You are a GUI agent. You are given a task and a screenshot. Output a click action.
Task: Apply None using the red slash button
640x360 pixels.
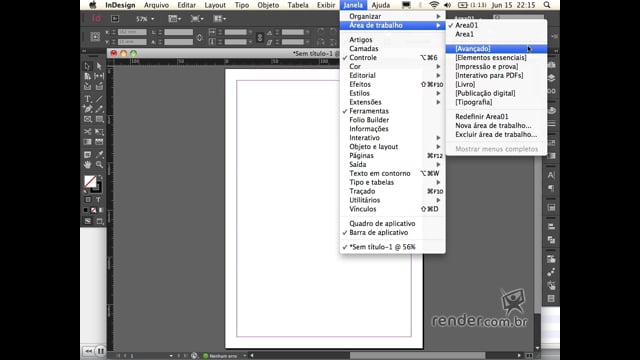pyautogui.click(x=93, y=210)
